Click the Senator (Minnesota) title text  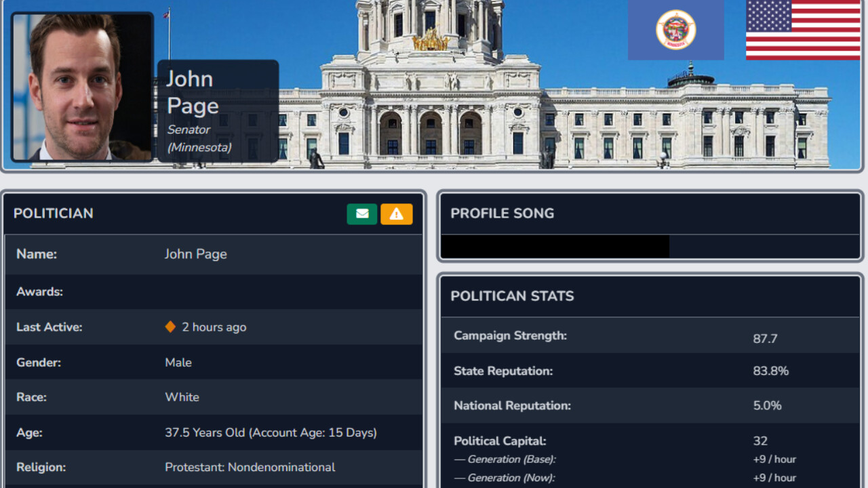pos(198,138)
